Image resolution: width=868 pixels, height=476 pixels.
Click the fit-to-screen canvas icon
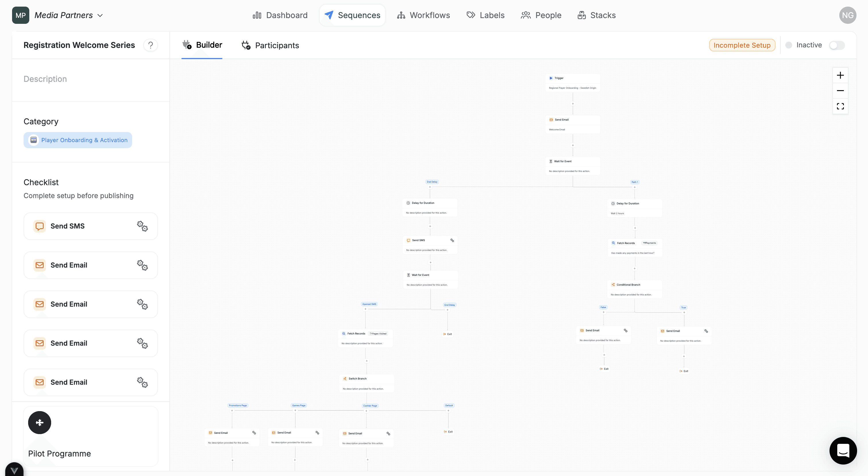pos(840,107)
